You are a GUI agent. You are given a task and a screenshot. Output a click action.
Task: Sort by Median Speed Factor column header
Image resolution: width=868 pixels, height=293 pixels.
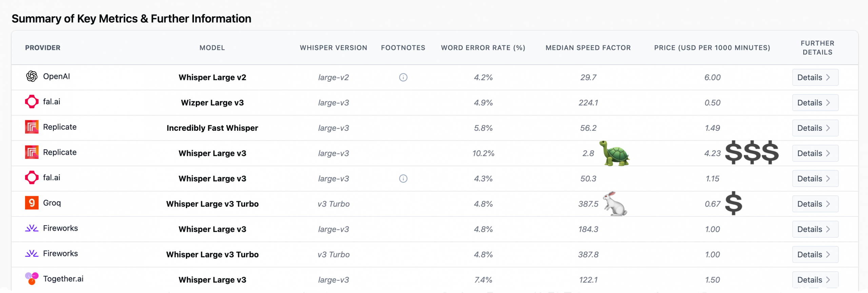[x=588, y=48]
